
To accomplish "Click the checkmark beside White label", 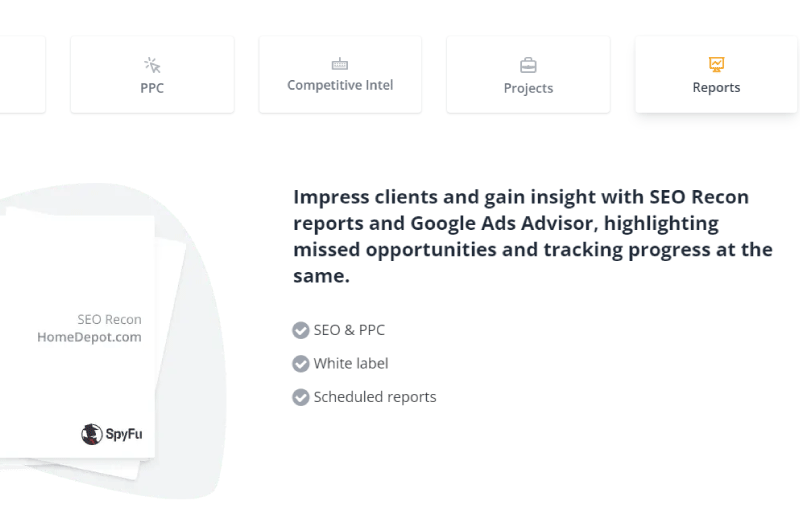I will coord(301,364).
